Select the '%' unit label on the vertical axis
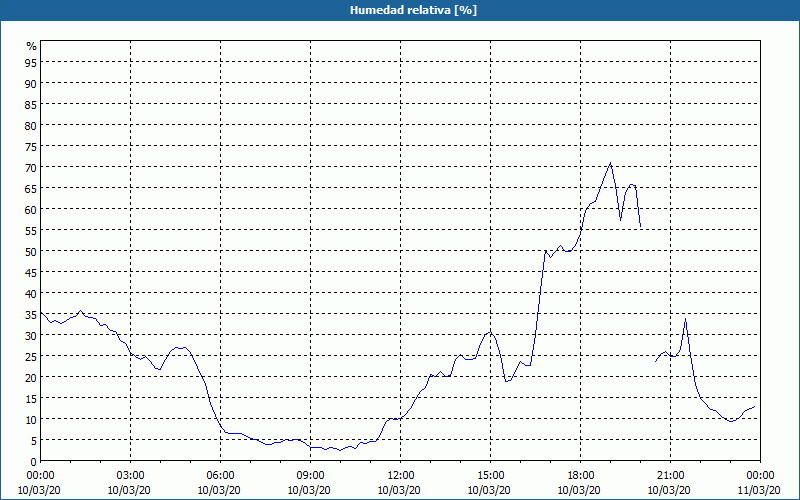Viewport: 800px width, 500px height. coord(32,46)
